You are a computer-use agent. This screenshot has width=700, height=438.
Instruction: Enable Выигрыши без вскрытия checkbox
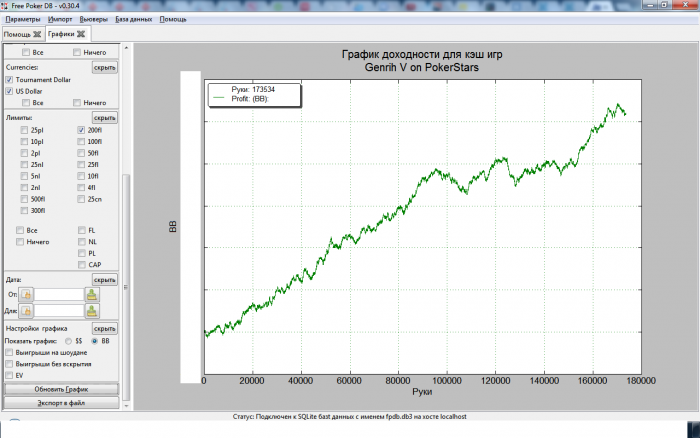pos(9,364)
